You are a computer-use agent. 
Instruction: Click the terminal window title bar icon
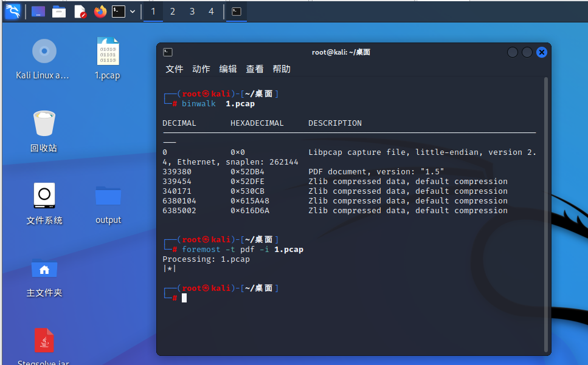tap(168, 52)
